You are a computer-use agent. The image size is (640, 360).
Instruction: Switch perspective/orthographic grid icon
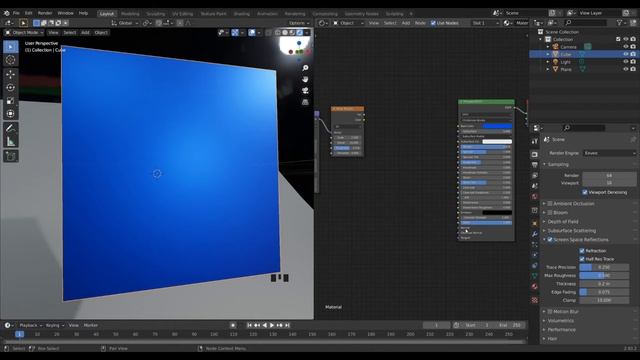click(305, 102)
